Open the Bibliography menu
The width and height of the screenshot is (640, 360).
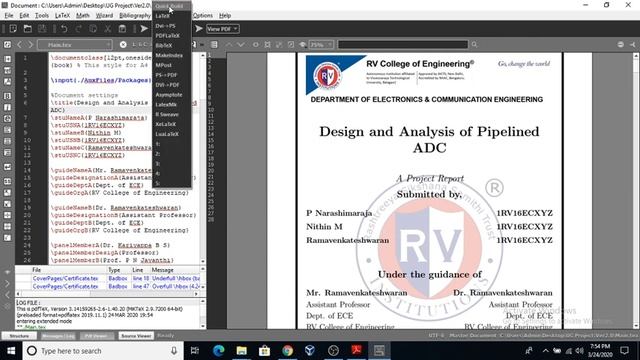(135, 16)
